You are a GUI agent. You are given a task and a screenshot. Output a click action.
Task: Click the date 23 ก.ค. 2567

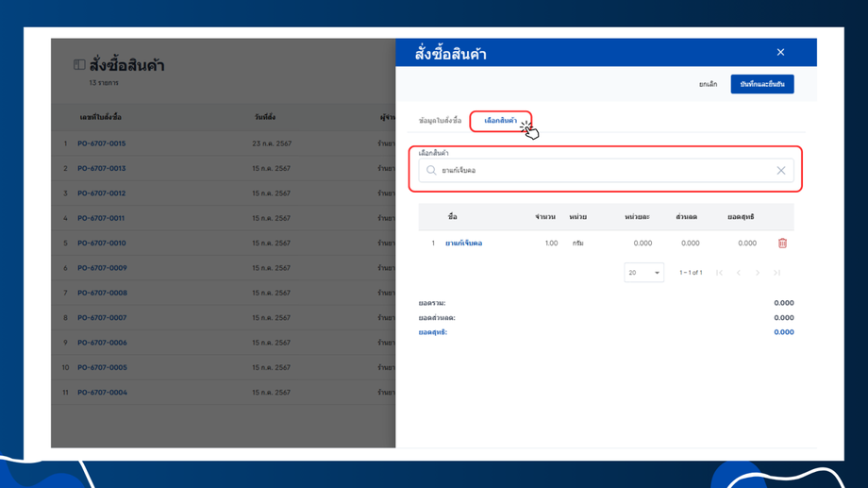tap(272, 143)
